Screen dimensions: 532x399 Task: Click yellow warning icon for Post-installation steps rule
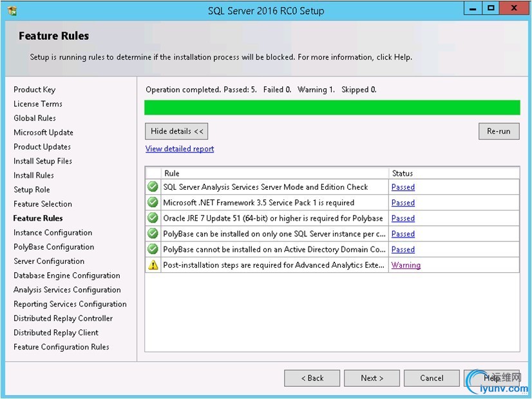pos(153,264)
